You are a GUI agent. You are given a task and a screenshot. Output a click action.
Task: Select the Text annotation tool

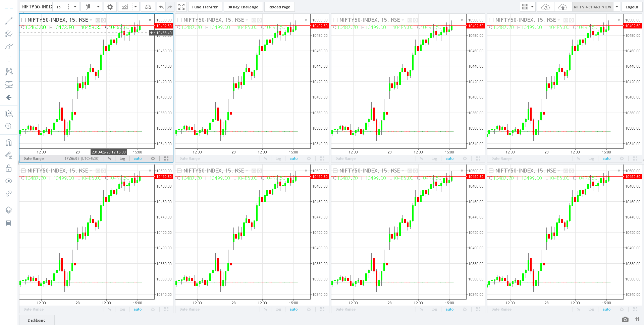pyautogui.click(x=9, y=59)
